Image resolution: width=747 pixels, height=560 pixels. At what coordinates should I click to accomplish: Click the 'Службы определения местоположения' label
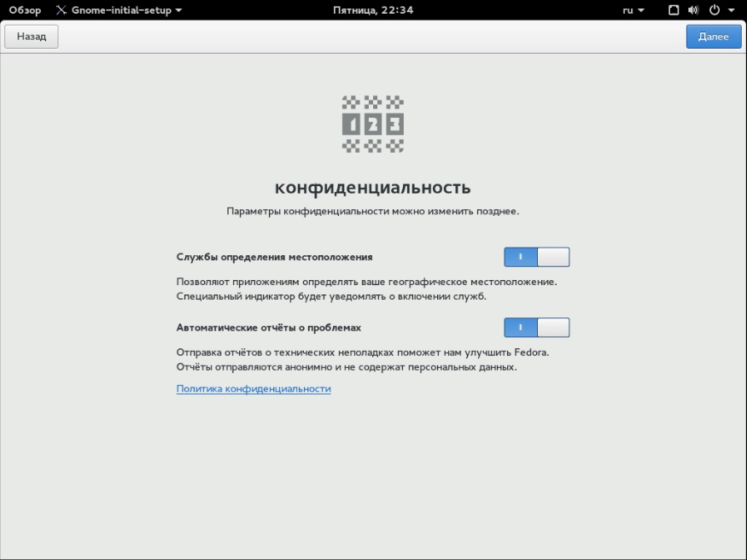click(274, 256)
